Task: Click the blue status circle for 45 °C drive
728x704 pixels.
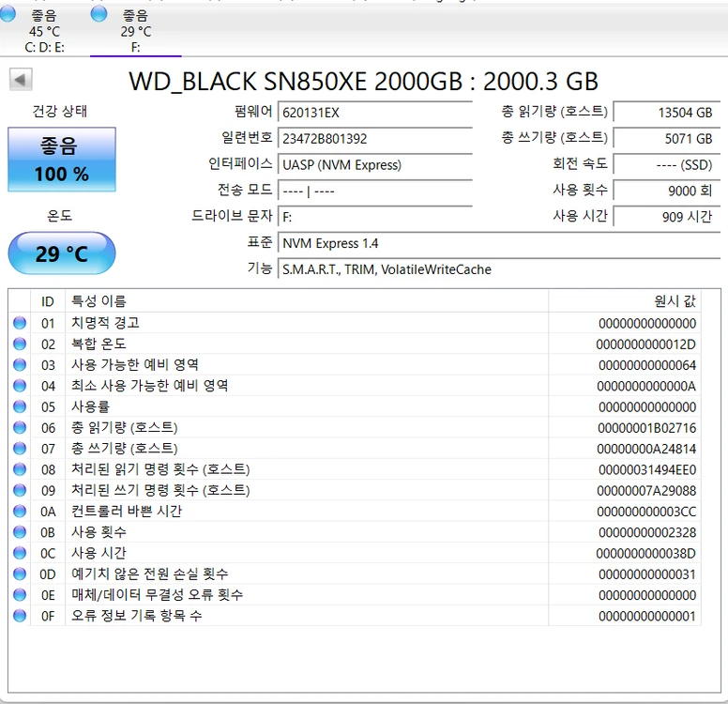Action: 7,14
